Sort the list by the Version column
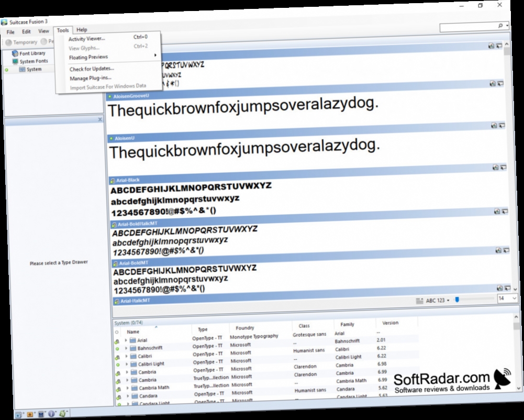The height and width of the screenshot is (420, 524). (391, 323)
